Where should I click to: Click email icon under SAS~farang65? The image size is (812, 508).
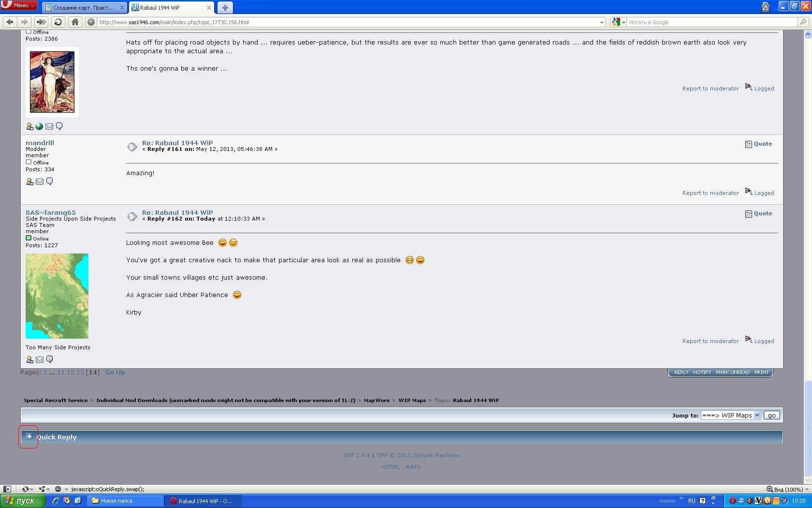click(40, 359)
